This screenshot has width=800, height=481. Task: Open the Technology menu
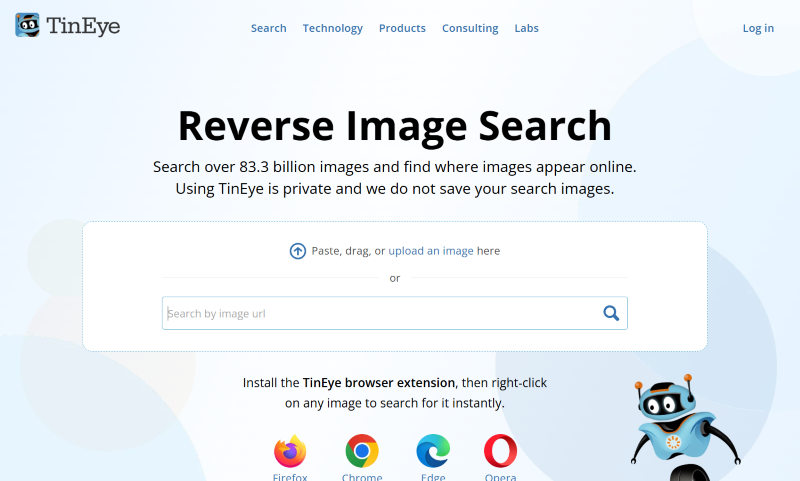pyautogui.click(x=333, y=28)
